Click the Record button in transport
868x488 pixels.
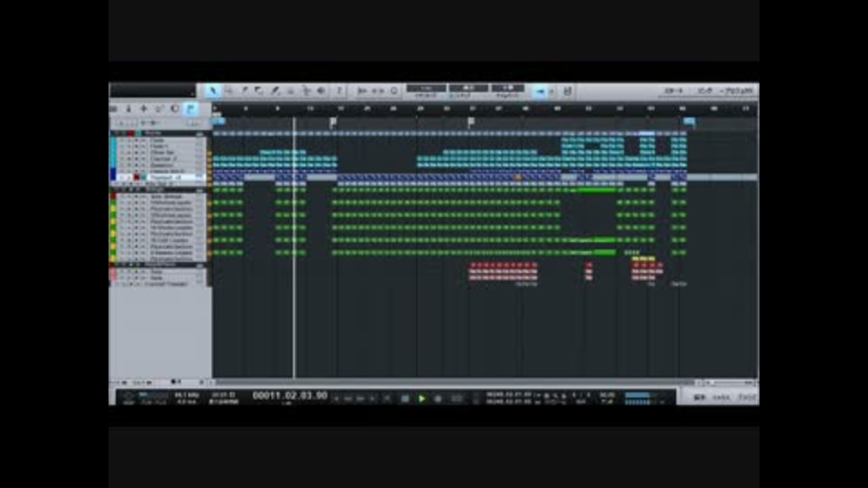coord(438,399)
